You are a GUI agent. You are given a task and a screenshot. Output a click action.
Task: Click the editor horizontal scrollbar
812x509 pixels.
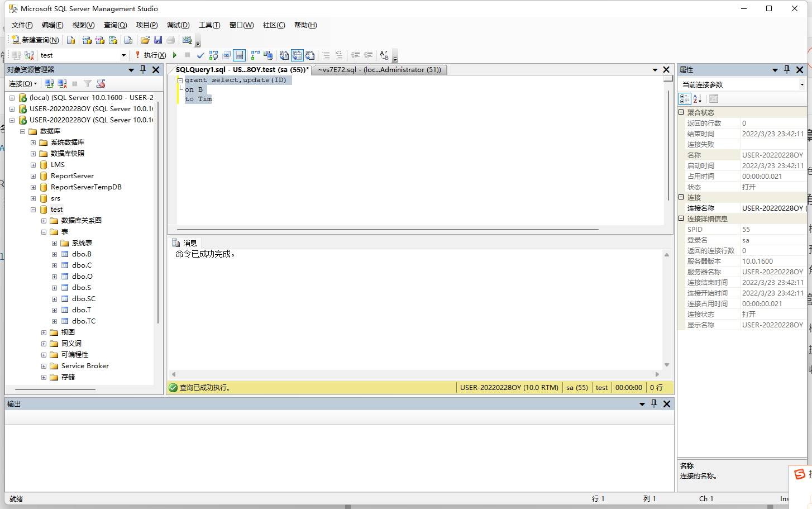tap(388, 229)
